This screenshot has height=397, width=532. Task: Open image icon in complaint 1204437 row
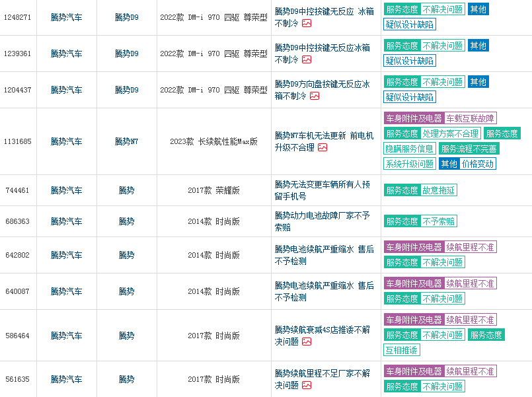315,96
